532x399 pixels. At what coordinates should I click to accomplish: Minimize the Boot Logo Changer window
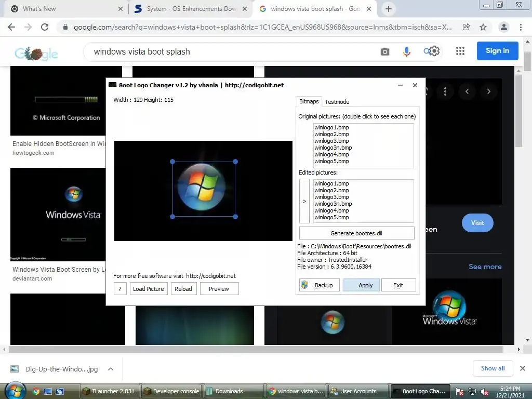(401, 85)
